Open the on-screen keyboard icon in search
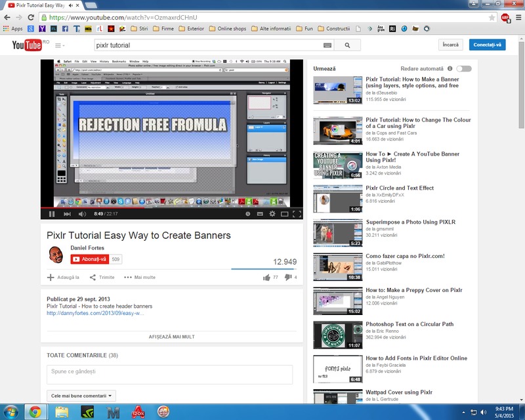 (327, 45)
